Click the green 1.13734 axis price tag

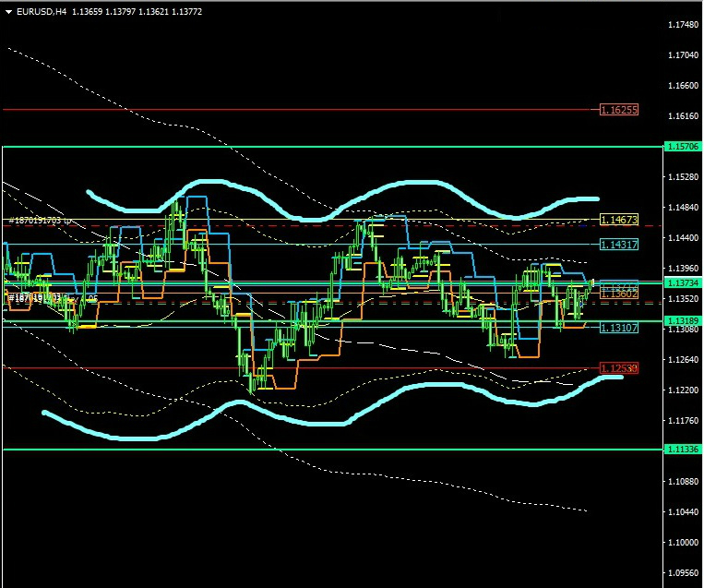pyautogui.click(x=683, y=282)
